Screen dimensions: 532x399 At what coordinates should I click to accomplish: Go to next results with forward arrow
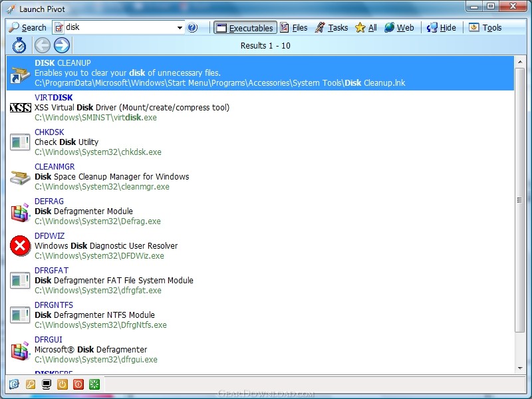pyautogui.click(x=62, y=45)
